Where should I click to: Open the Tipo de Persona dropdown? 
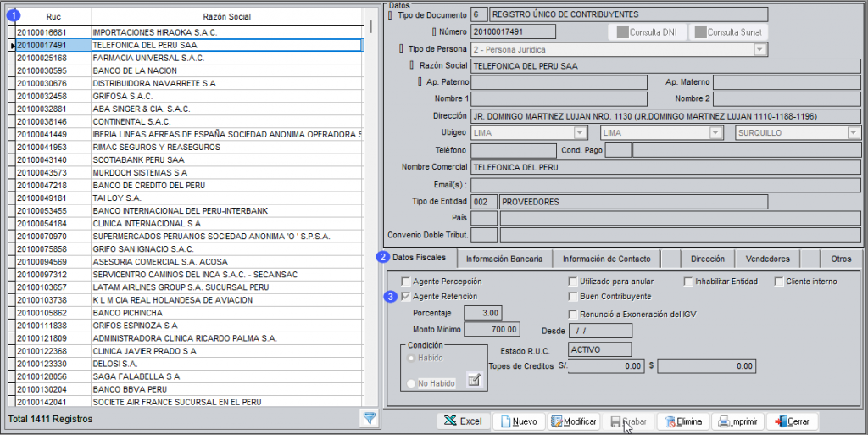pyautogui.click(x=760, y=49)
